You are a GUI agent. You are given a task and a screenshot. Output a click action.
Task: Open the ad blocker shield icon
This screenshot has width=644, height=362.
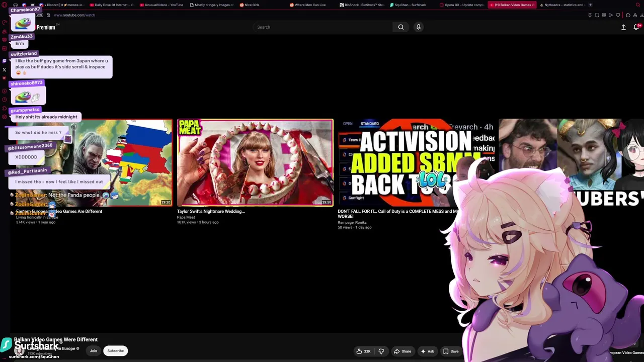pyautogui.click(x=604, y=15)
